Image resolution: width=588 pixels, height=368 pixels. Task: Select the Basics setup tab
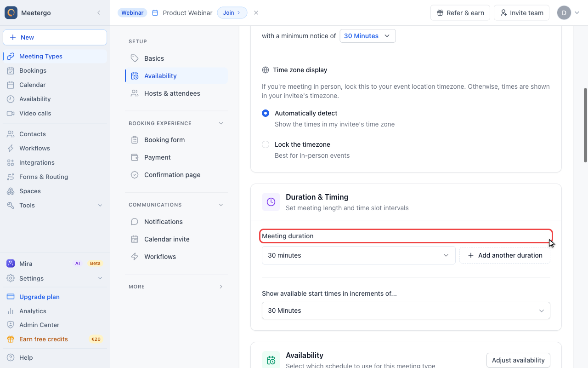click(176, 58)
